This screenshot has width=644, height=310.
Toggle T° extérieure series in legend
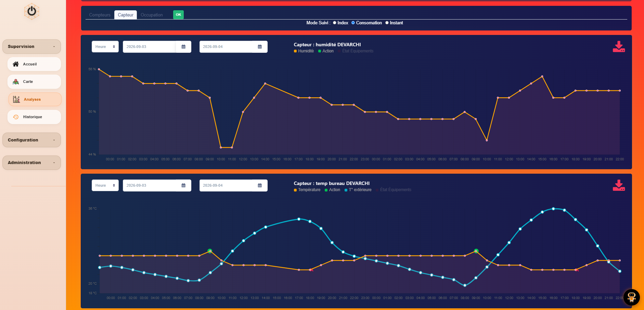pyautogui.click(x=358, y=190)
